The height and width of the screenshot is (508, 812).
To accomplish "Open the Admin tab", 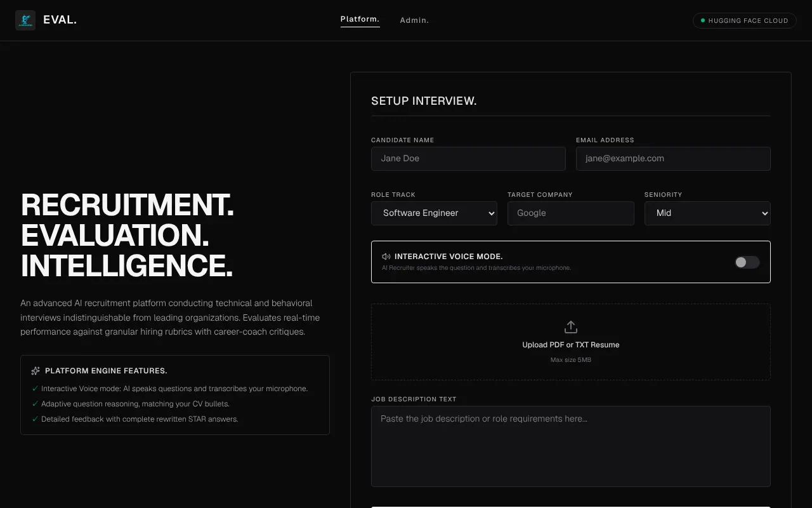I will pyautogui.click(x=414, y=20).
